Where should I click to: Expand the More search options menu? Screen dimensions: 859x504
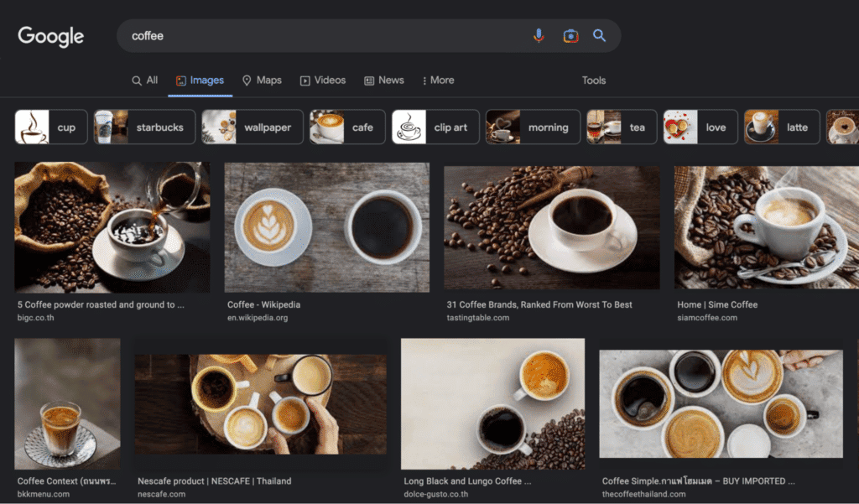[x=438, y=80]
